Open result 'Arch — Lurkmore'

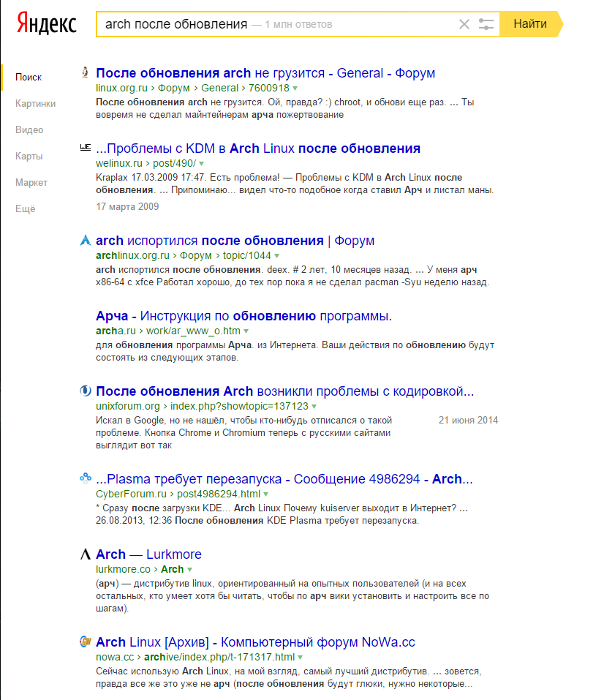tap(148, 554)
